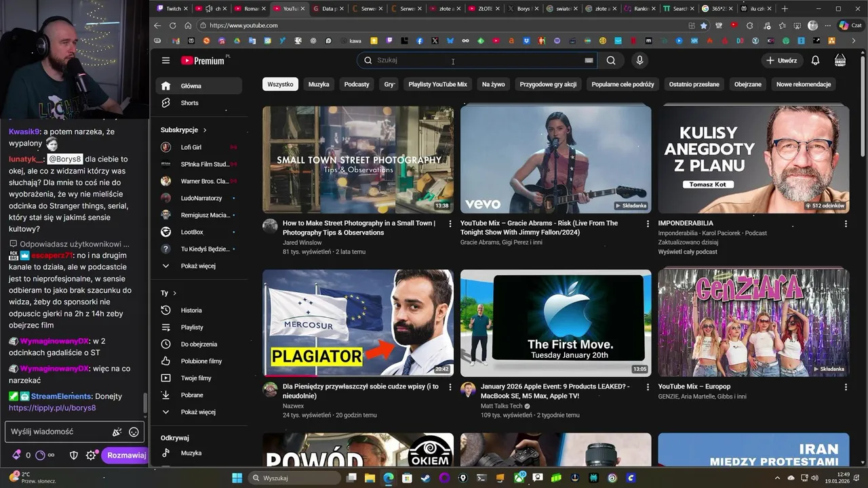Image resolution: width=868 pixels, height=488 pixels.
Task: Start voice search with microphone icon
Action: 639,60
